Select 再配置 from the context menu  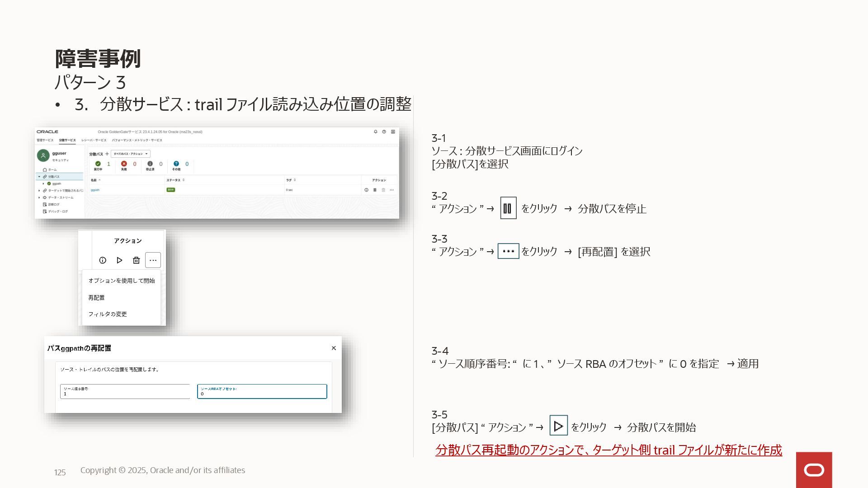96,298
